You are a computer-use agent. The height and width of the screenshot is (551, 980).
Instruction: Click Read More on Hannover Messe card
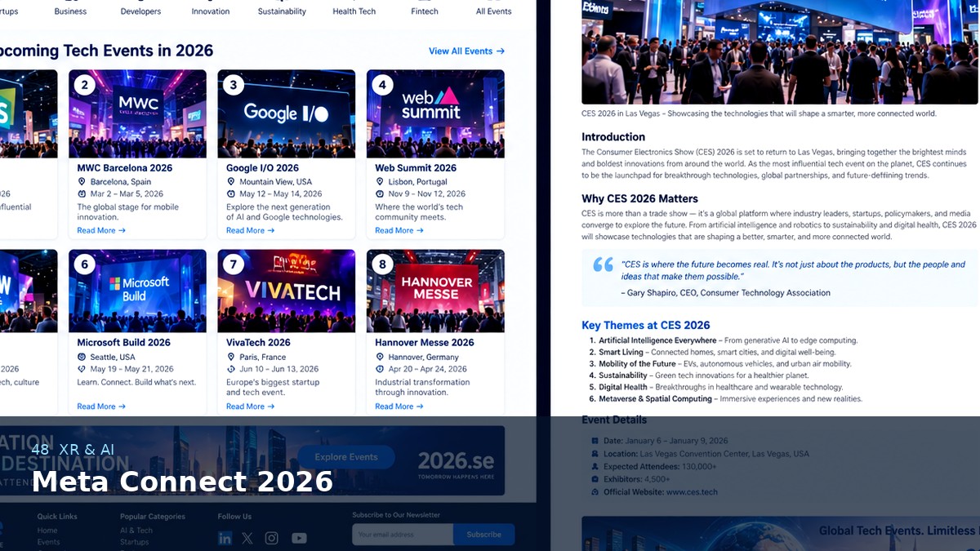tap(399, 406)
